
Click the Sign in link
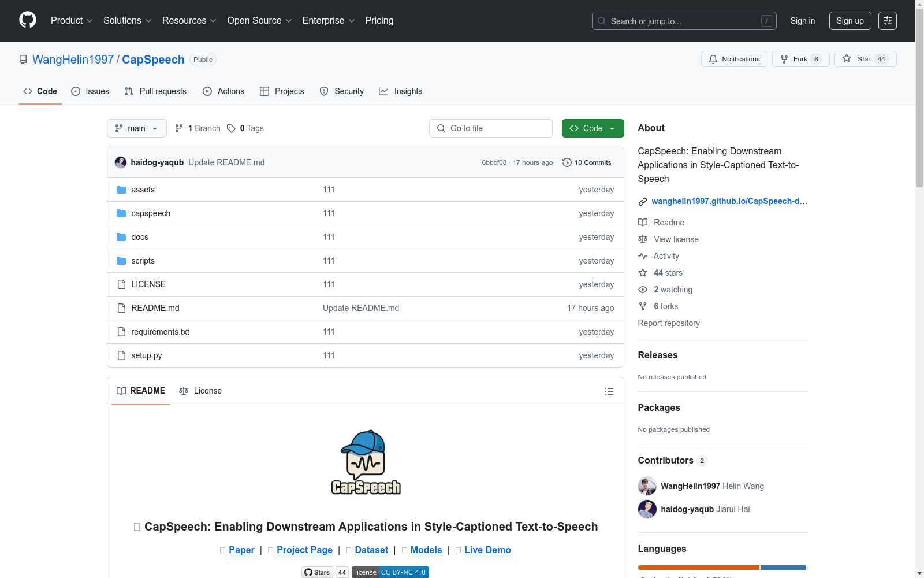coord(803,21)
